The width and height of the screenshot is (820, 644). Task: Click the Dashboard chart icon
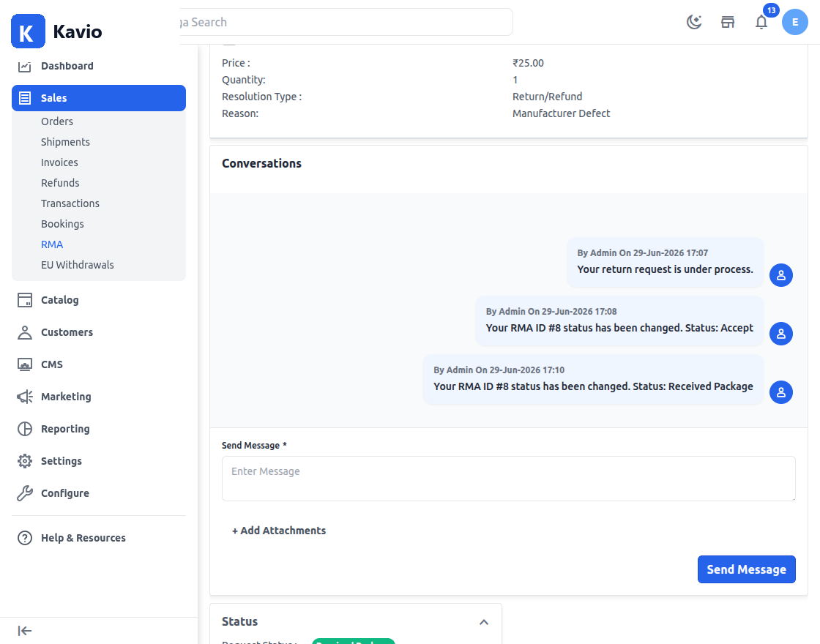(x=25, y=66)
